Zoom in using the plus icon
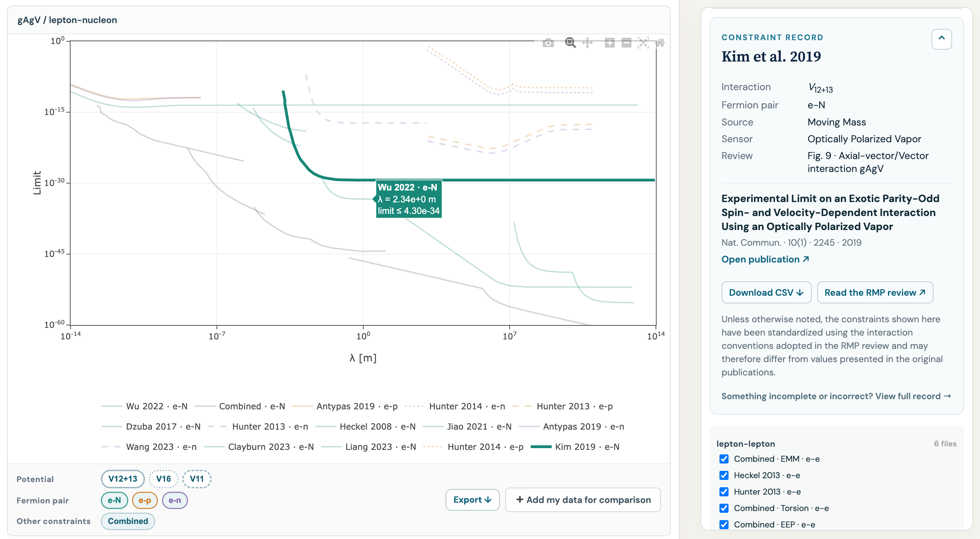Screen dimensions: 980x539 609,43
